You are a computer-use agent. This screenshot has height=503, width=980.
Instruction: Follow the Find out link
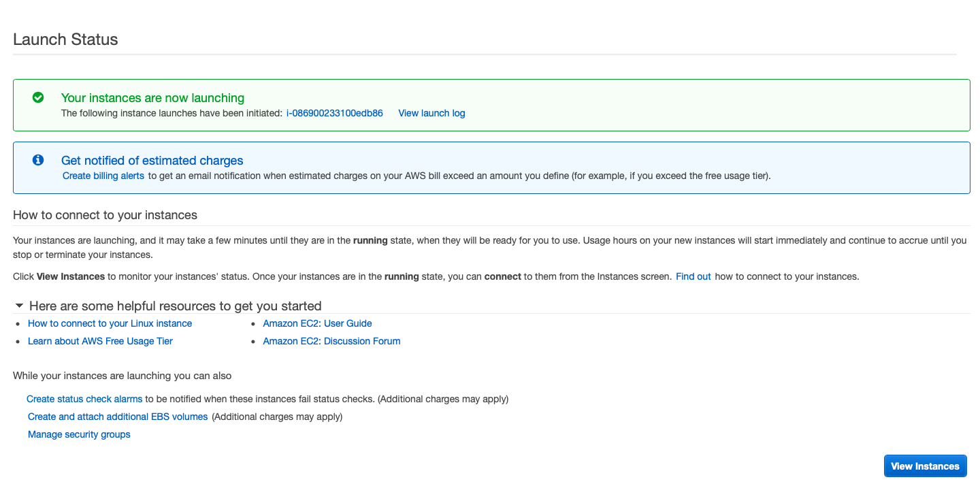click(x=693, y=276)
